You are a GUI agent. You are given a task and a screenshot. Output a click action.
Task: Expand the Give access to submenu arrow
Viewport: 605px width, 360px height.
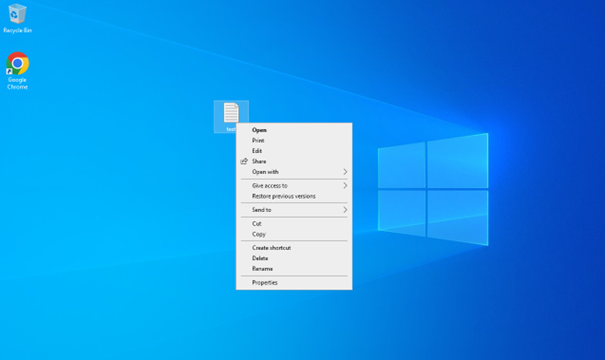point(345,186)
